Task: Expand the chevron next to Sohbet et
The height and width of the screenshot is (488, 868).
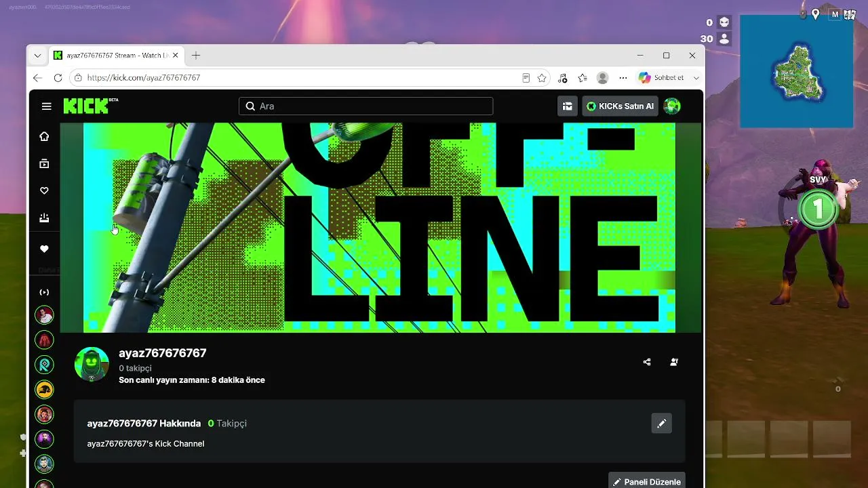Action: [696, 78]
